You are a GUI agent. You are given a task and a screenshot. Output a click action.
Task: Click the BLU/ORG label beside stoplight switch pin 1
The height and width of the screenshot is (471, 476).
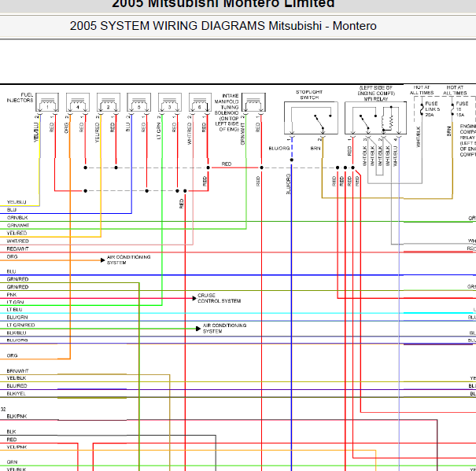tap(279, 149)
